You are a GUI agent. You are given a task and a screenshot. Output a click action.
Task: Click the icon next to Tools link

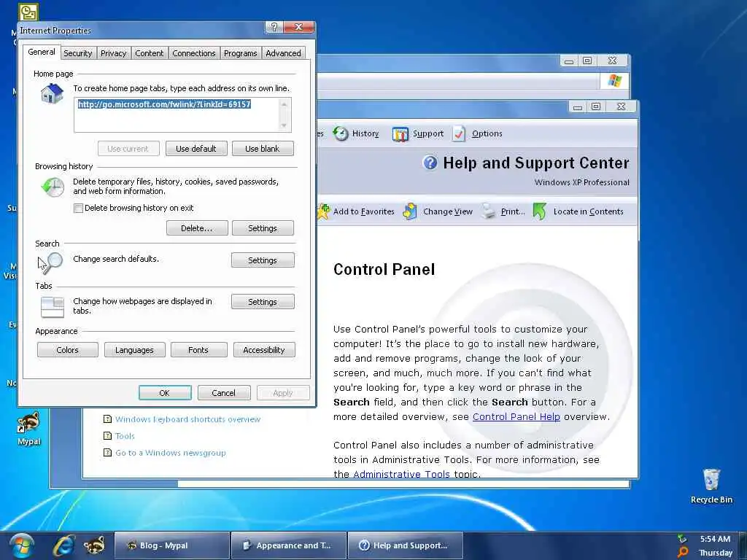108,436
